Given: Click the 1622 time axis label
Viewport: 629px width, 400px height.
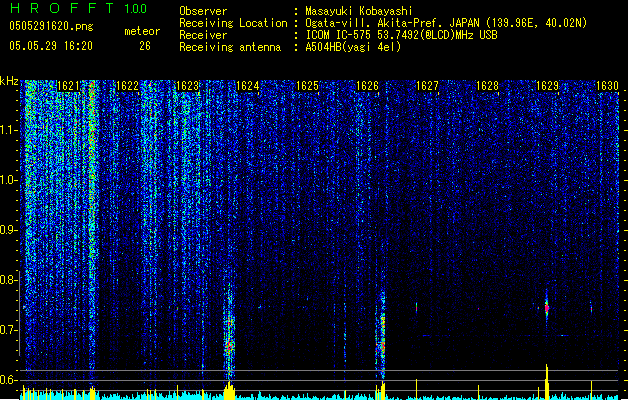Looking at the screenshot, I should pyautogui.click(x=128, y=86).
